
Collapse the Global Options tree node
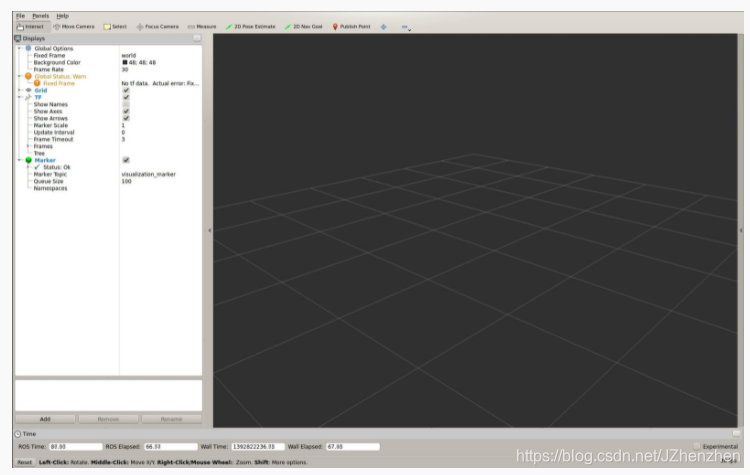(x=20, y=48)
